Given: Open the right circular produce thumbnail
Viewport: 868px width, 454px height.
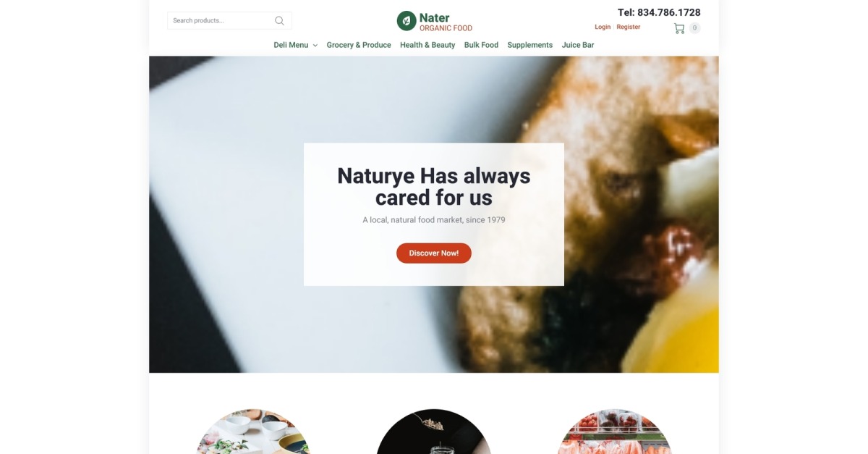Looking at the screenshot, I should coord(614,432).
